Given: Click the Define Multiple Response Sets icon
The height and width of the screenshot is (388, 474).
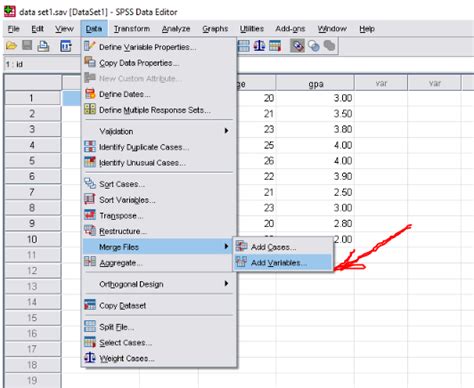Looking at the screenshot, I should coord(90,109).
